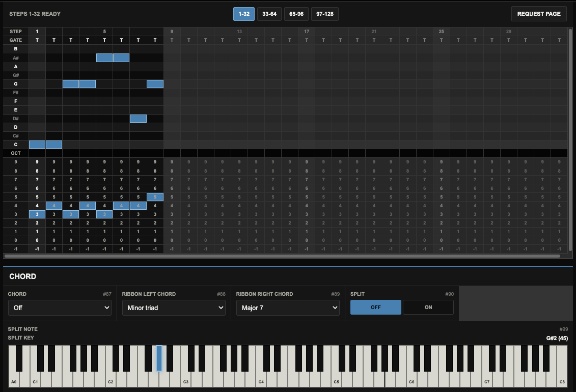Screen dimensions: 576x392
Task: Click the sequencer grid vertical scrollbar
Action: 570,139
